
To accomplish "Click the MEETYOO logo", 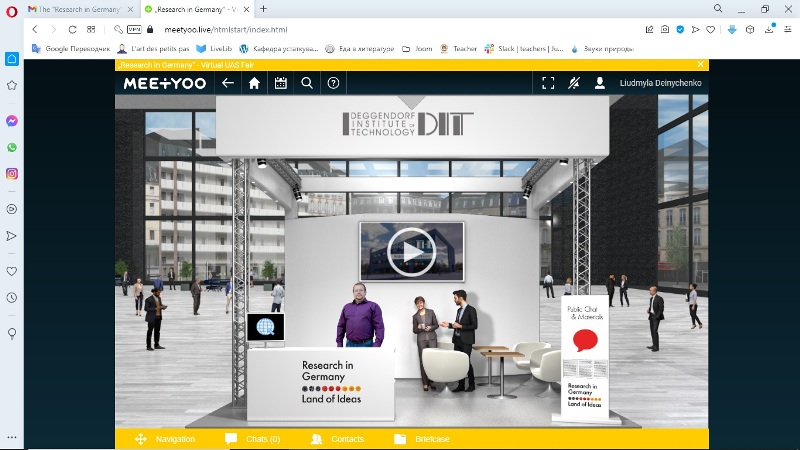I will 164,83.
